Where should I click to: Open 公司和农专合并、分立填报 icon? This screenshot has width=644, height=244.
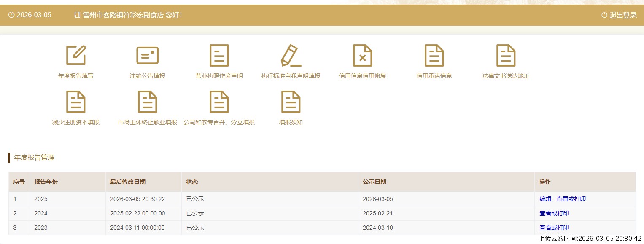(219, 102)
